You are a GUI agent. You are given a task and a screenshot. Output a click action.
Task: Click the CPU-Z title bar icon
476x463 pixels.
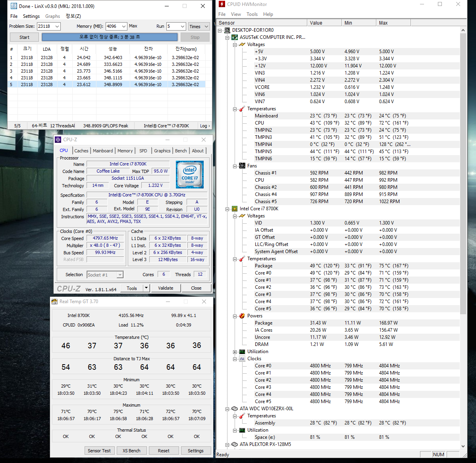click(x=58, y=140)
